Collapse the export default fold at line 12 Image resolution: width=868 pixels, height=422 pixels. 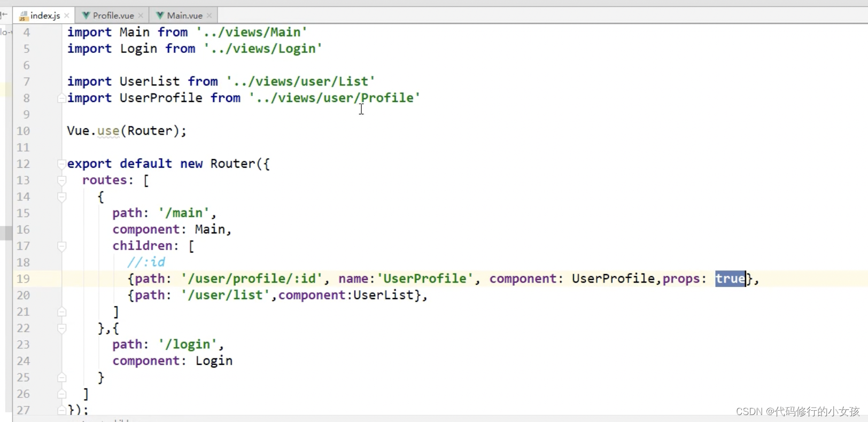(x=62, y=163)
